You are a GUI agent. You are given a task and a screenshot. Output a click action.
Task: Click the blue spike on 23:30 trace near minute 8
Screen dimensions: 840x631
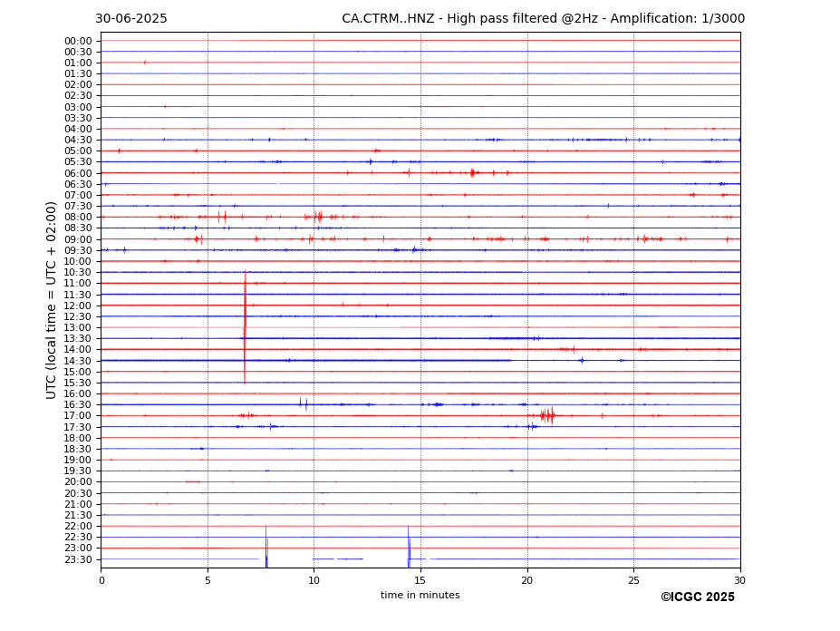[266, 547]
